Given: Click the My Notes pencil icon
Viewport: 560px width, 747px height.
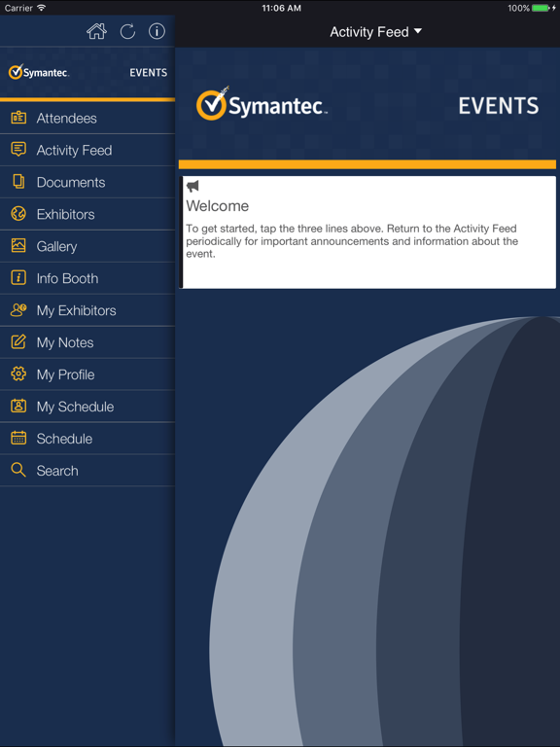Looking at the screenshot, I should click(x=18, y=342).
